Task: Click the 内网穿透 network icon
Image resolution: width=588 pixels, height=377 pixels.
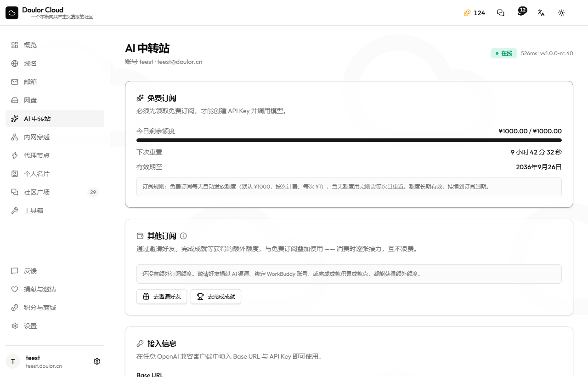Action: click(x=15, y=137)
